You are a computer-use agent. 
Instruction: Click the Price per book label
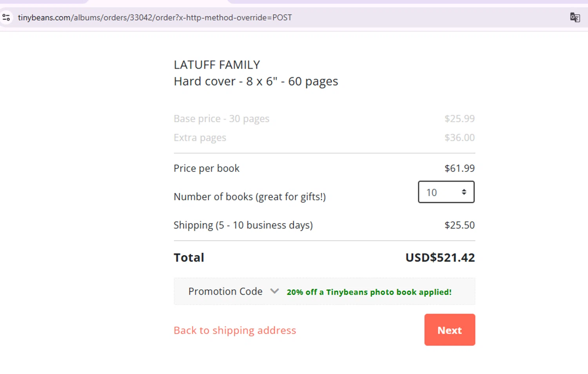pos(207,168)
